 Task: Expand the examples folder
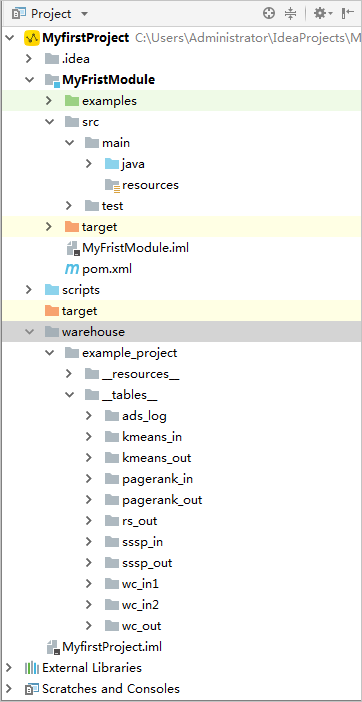49,101
